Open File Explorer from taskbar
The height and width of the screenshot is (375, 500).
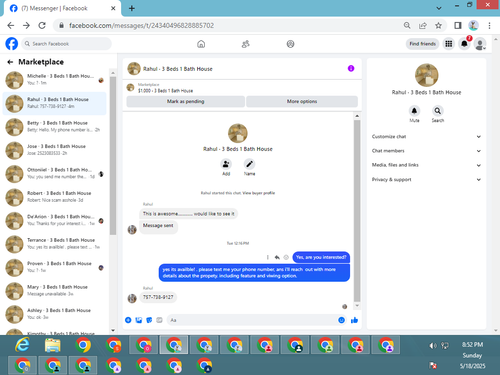click(x=53, y=345)
